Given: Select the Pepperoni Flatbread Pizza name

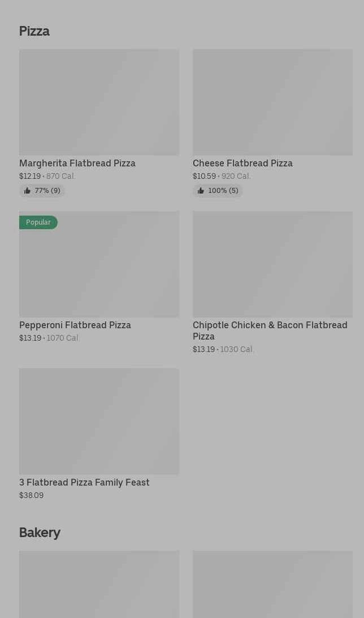Looking at the screenshot, I should pyautogui.click(x=75, y=325).
